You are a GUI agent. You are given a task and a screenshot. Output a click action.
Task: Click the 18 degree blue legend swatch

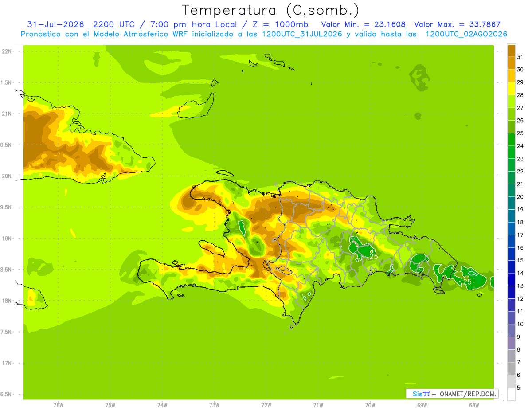511,216
